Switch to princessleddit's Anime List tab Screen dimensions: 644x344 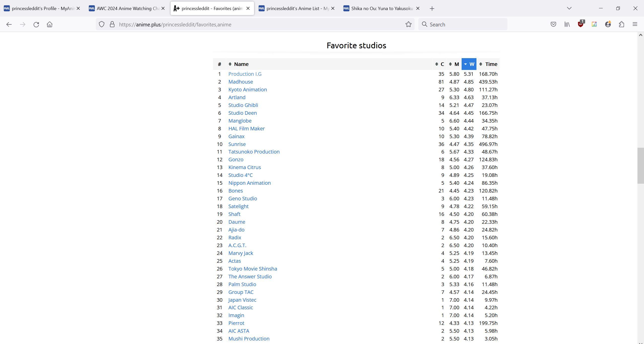click(x=297, y=9)
